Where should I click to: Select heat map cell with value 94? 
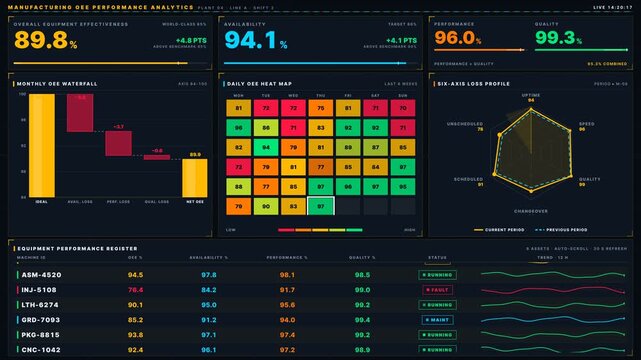coord(266,148)
